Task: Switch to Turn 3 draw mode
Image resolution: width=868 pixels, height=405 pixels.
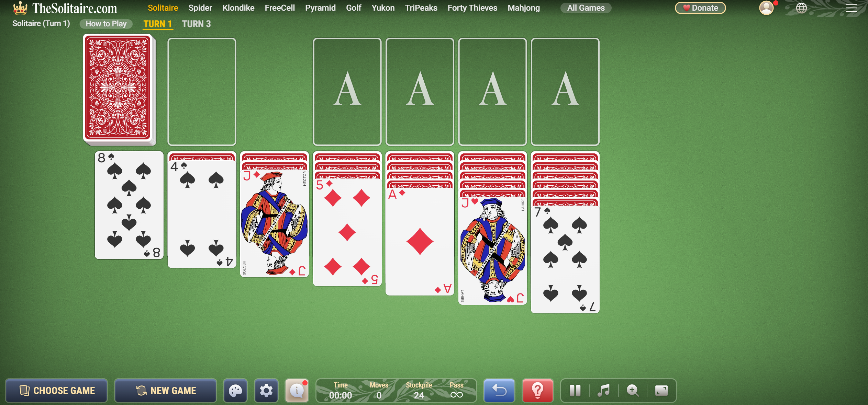Action: pyautogui.click(x=196, y=24)
